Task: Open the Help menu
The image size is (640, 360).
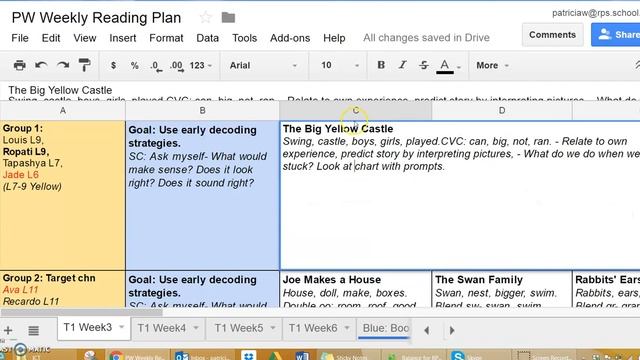Action: coord(334,38)
